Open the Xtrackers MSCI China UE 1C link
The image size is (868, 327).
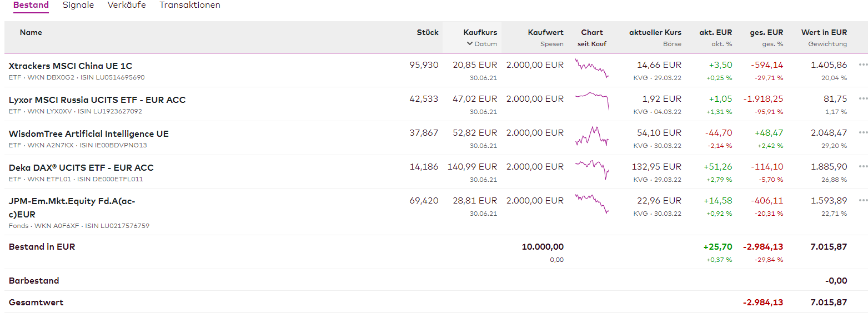pyautogui.click(x=71, y=66)
